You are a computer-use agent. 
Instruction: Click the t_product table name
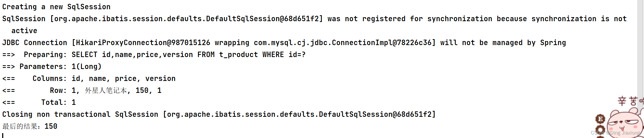click(x=238, y=55)
